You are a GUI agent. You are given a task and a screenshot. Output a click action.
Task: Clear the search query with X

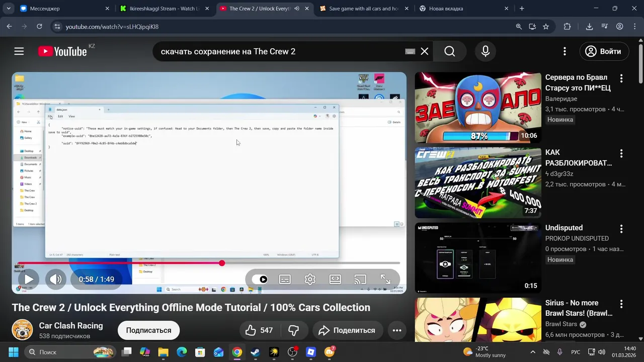pos(425,51)
